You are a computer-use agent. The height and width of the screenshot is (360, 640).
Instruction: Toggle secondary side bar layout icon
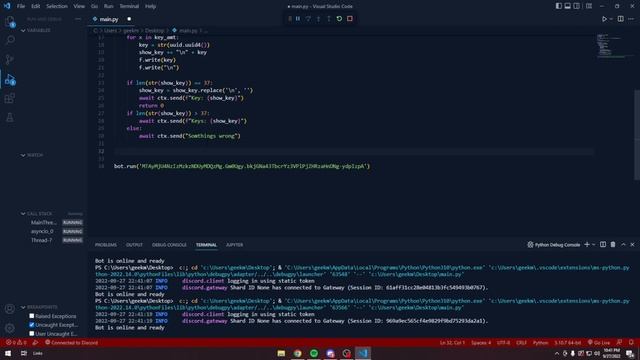tap(576, 6)
